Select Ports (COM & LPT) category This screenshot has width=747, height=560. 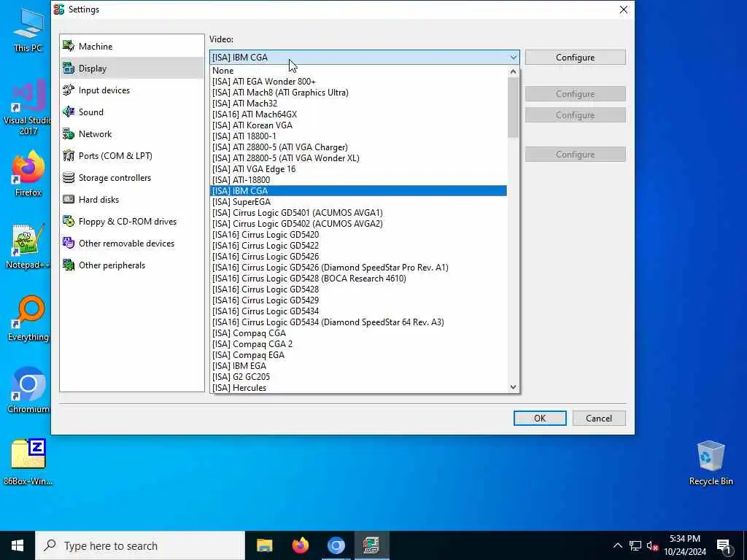click(x=132, y=156)
